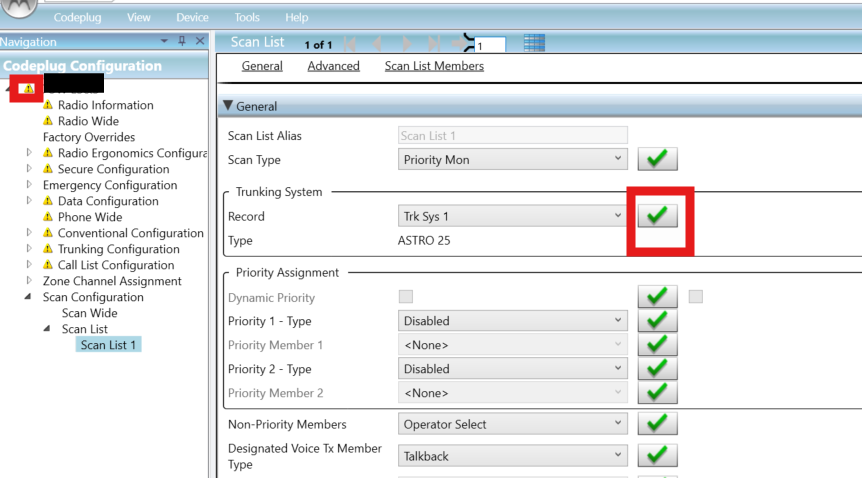This screenshot has height=478, width=862.
Task: Collapse the Scan List tree node
Action: pos(47,328)
